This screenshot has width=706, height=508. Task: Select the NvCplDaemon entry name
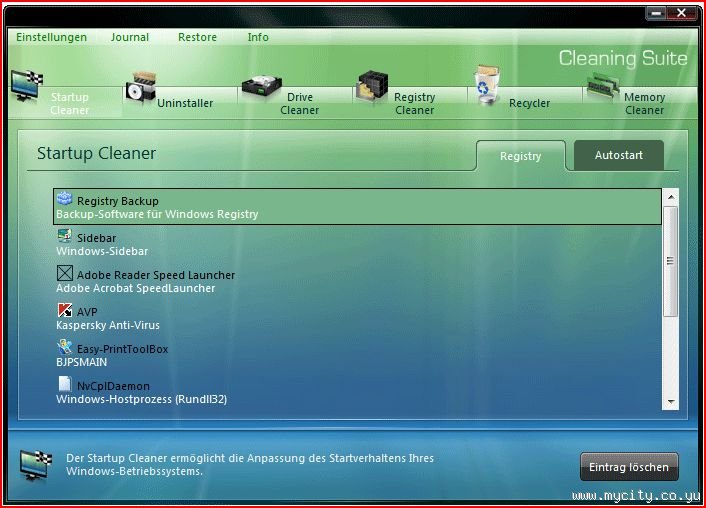(113, 386)
